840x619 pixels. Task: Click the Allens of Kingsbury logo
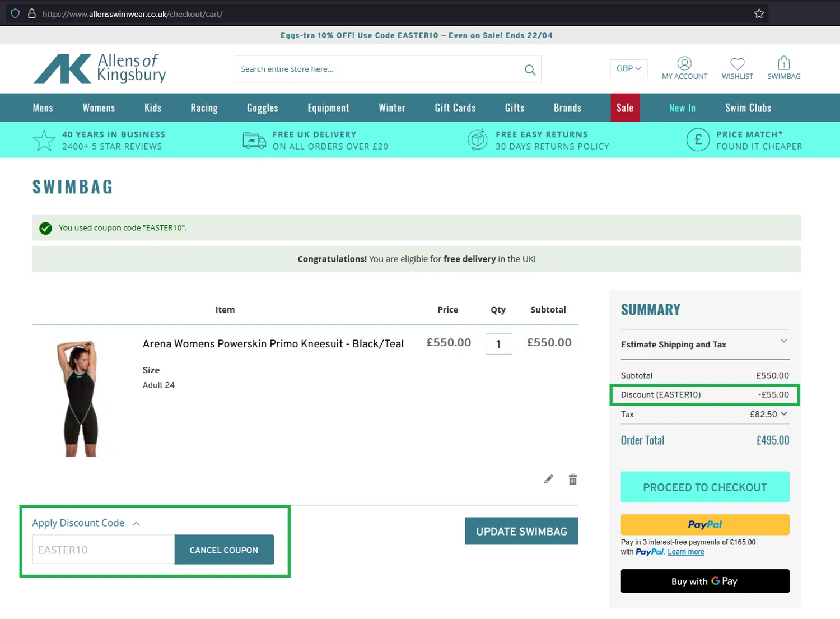click(100, 69)
